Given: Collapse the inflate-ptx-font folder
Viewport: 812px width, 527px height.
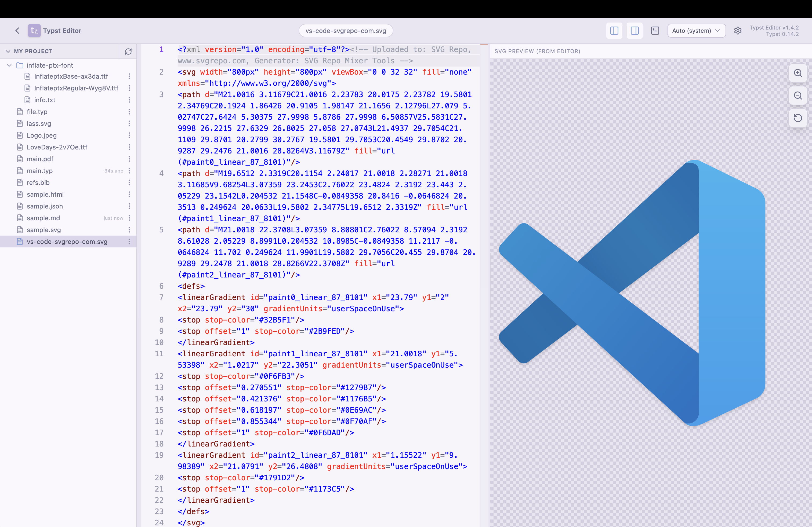Looking at the screenshot, I should 9,65.
